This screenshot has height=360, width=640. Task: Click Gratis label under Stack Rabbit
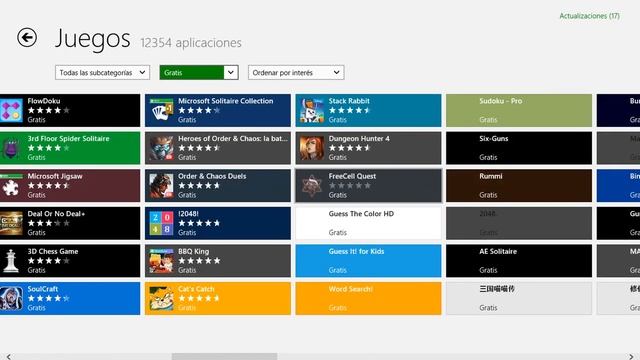338,120
